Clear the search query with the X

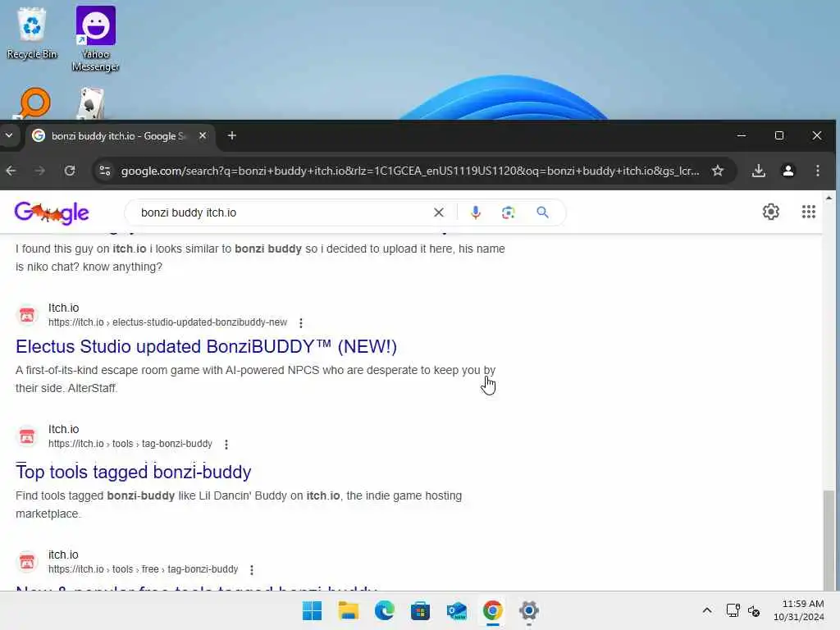(439, 212)
